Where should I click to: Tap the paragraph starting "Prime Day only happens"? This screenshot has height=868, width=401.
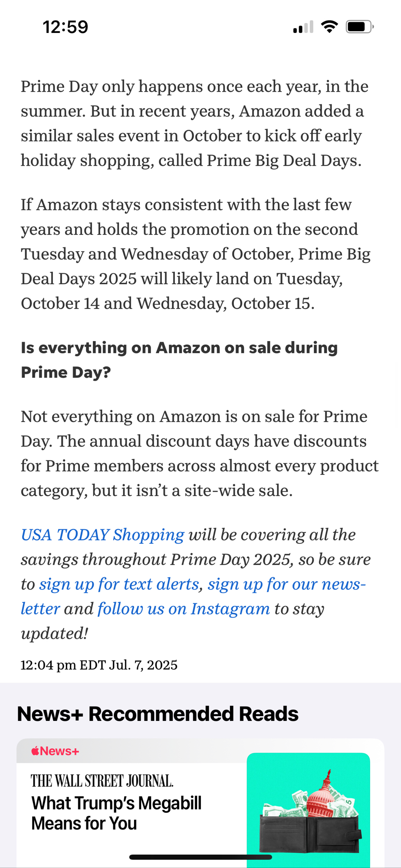[x=194, y=123]
